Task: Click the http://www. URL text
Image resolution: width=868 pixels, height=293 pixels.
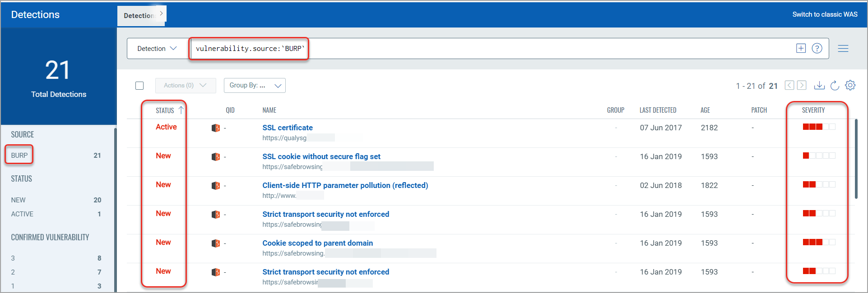Action: point(279,196)
